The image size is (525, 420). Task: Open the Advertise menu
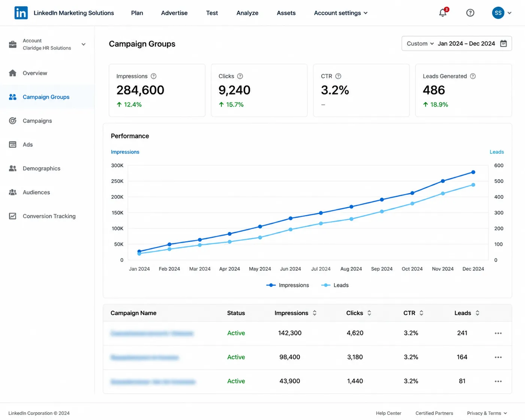coord(174,13)
